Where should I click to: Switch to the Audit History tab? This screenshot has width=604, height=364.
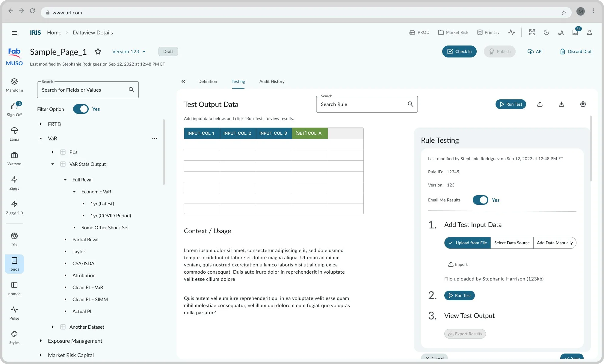coord(272,81)
